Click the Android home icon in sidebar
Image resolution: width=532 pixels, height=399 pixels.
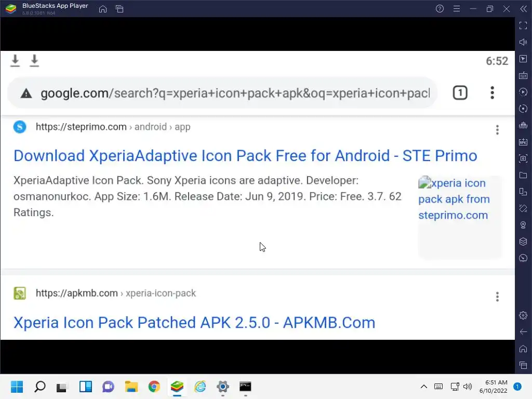coord(523,349)
